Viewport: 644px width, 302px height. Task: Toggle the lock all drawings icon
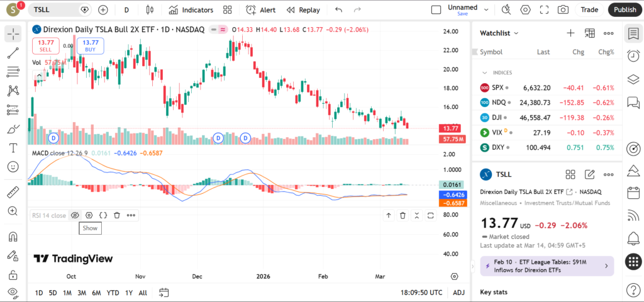pos(13,275)
